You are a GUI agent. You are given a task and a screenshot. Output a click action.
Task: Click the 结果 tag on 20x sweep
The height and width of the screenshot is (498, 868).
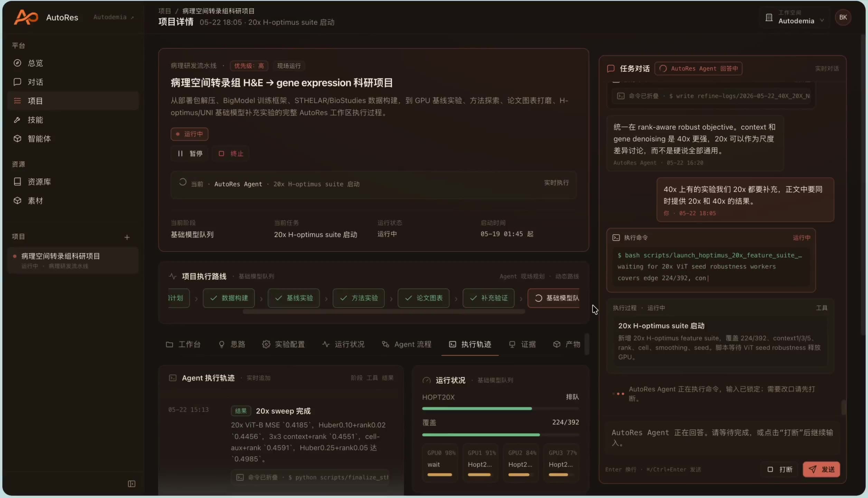coord(241,411)
